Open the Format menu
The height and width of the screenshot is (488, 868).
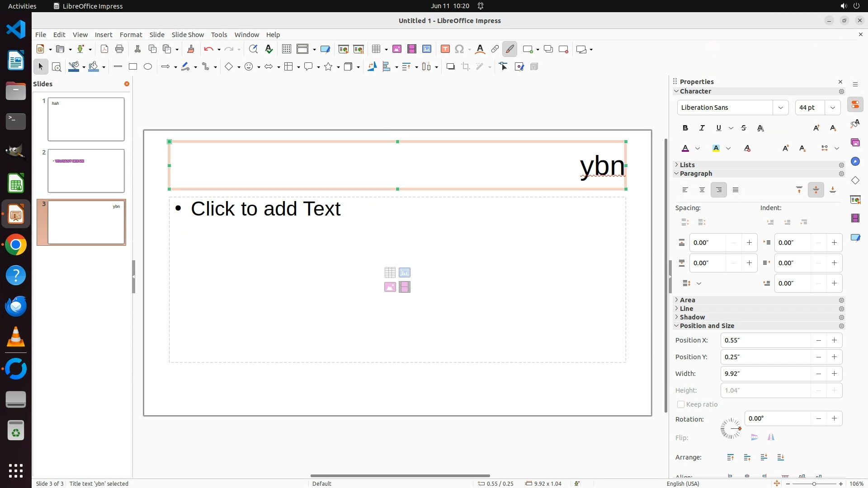[x=131, y=35]
